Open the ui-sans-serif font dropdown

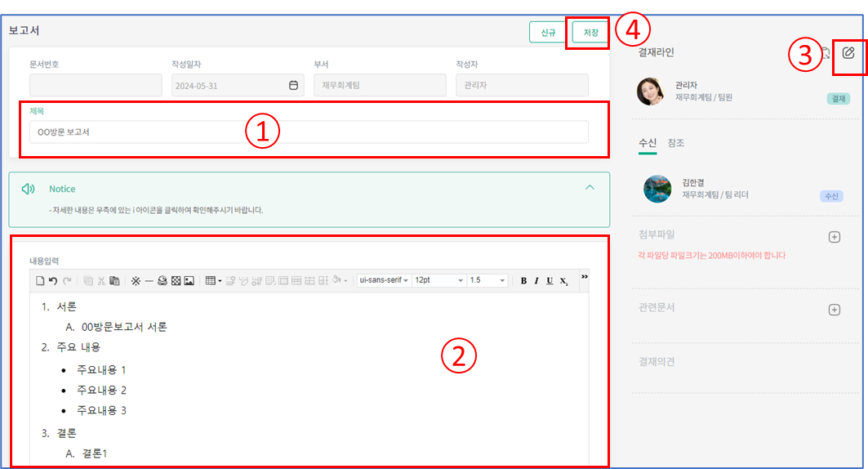(x=383, y=280)
